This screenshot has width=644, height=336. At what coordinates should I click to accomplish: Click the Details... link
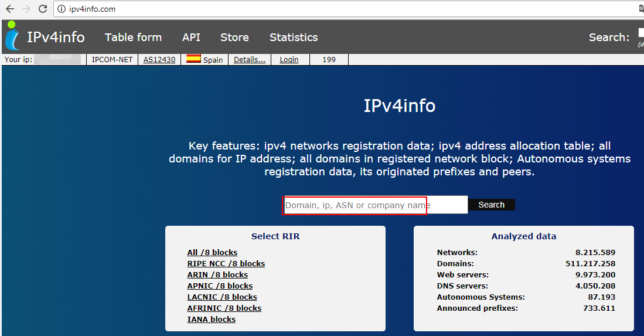249,60
